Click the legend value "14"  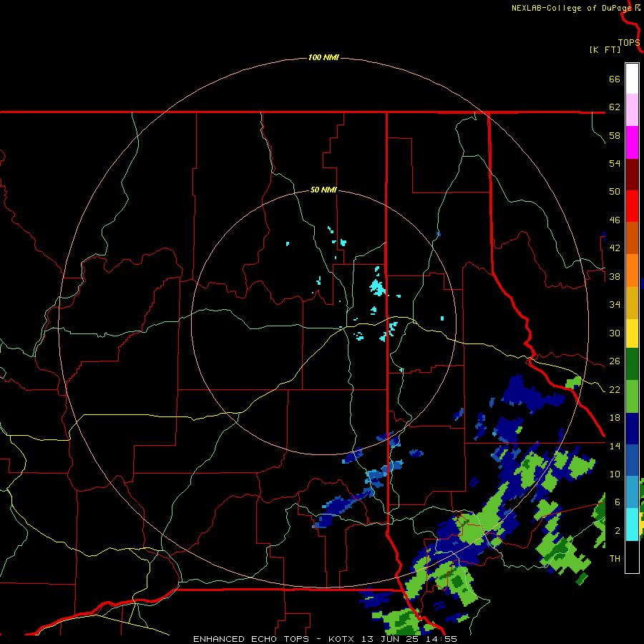point(615,446)
